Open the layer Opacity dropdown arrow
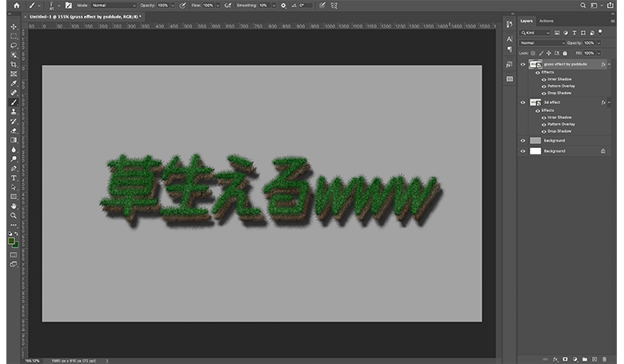 598,43
